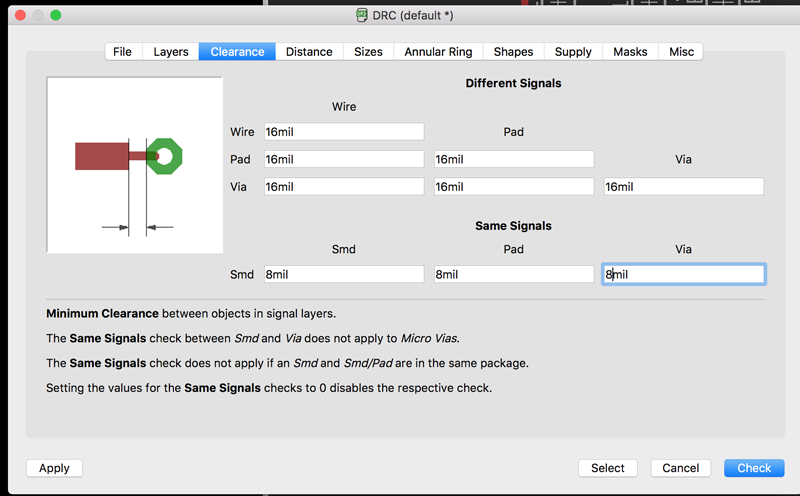Open the Sizes tab

[x=368, y=52]
